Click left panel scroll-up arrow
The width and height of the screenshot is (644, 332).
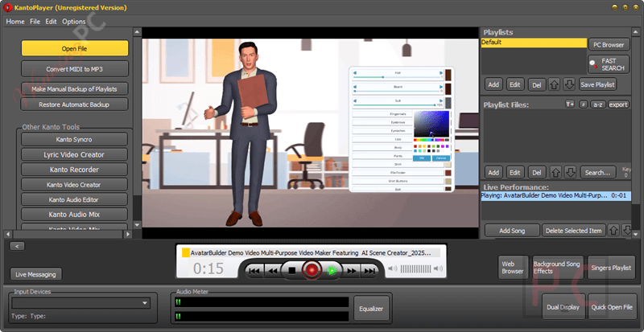coord(137,31)
